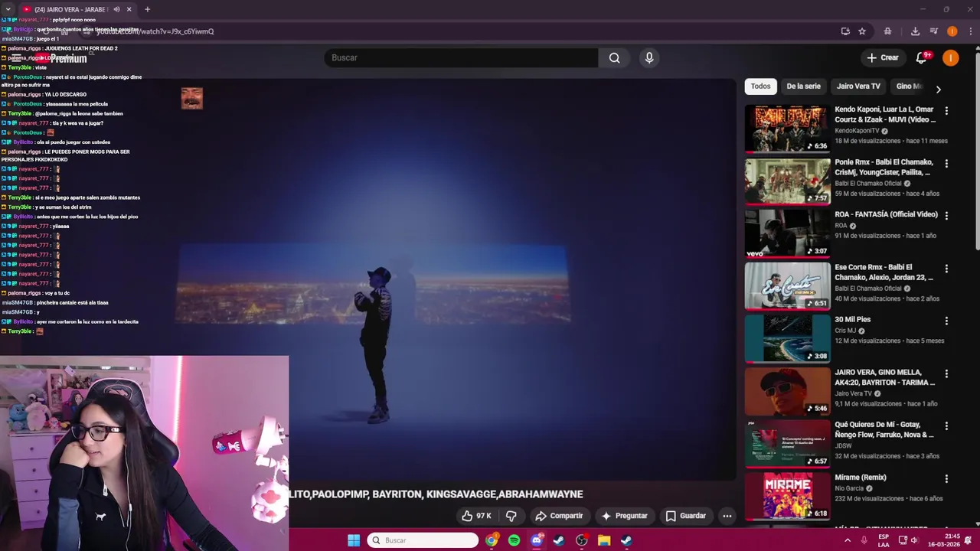This screenshot has height=551, width=980.
Task: Select the Todos filter chip
Action: 760,86
